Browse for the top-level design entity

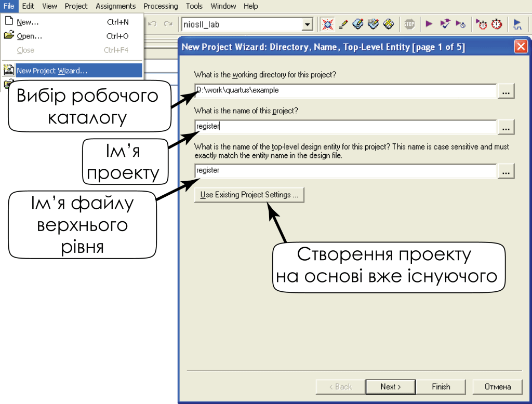tap(506, 171)
